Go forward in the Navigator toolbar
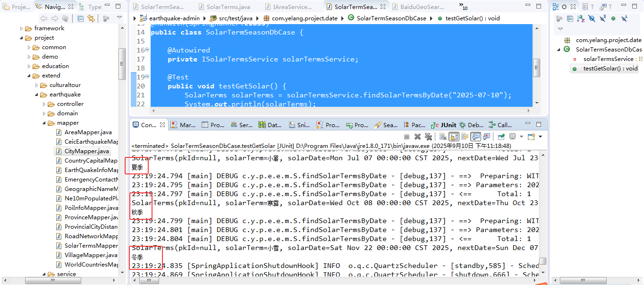 (54, 18)
